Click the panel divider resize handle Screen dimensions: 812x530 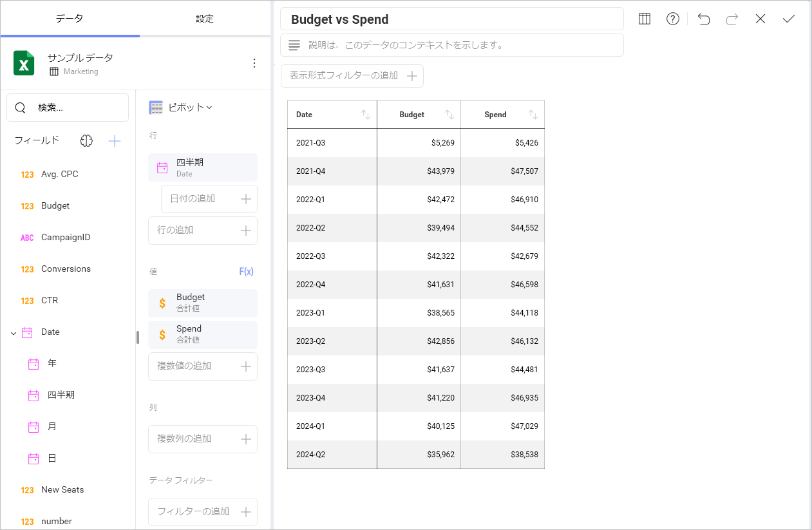point(138,337)
